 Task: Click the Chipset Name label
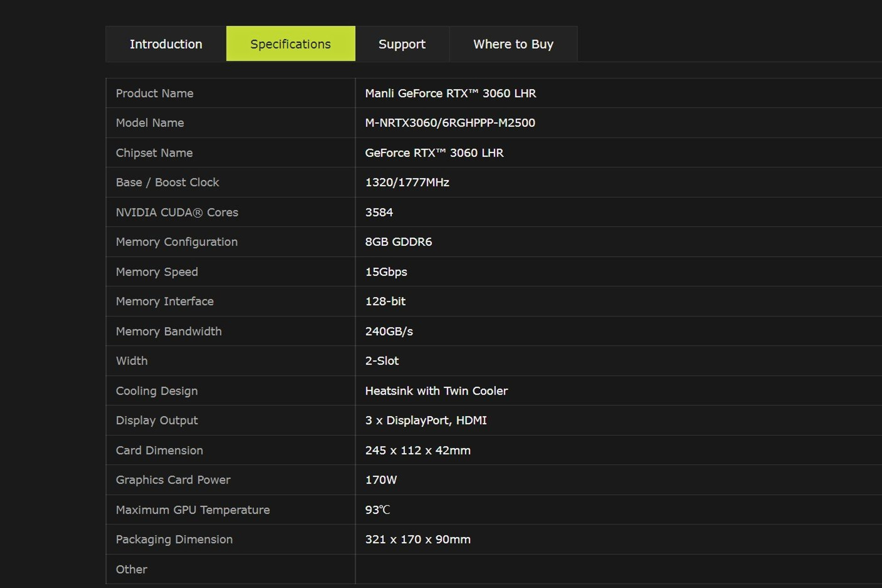coord(154,153)
